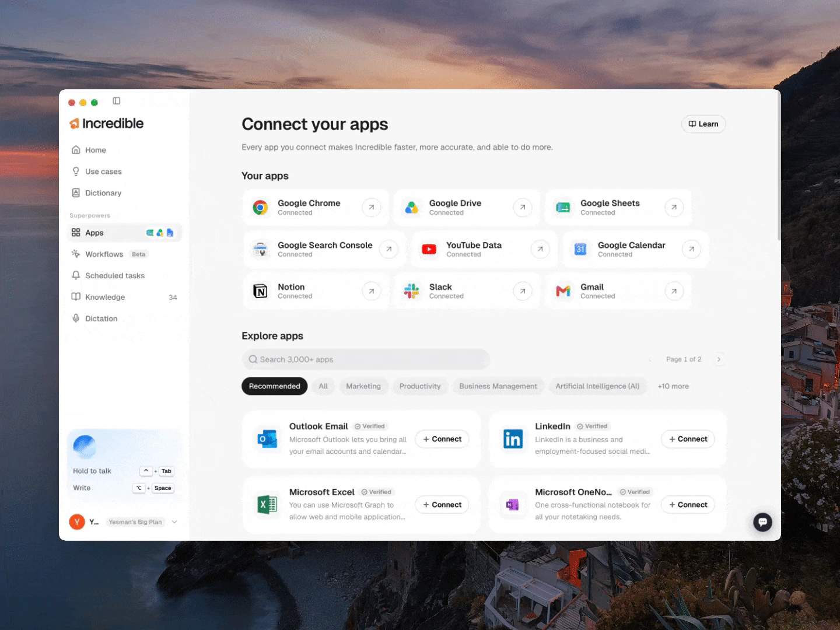Click the Gmail logo icon
840x630 pixels.
click(x=563, y=291)
